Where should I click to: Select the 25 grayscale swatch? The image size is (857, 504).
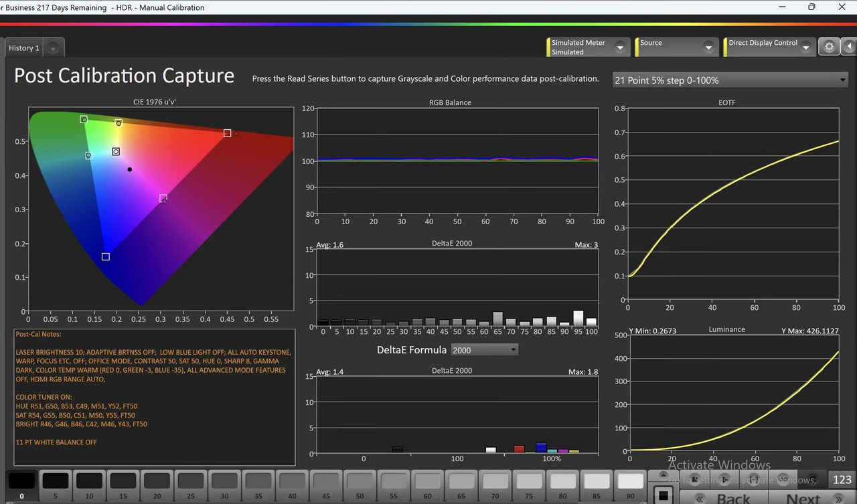(191, 485)
